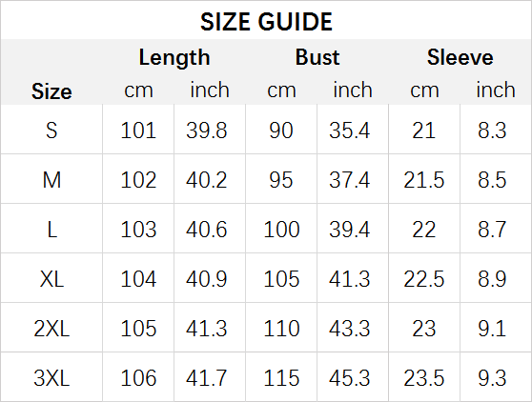Click the 105 bust cm cell
Image resolution: width=532 pixels, height=402 pixels.
point(281,279)
